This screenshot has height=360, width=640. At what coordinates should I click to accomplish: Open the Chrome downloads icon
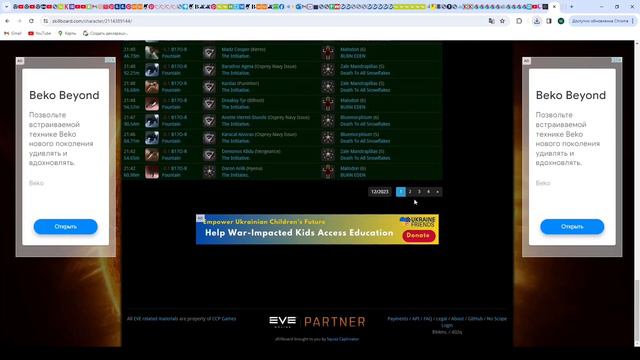tap(537, 21)
